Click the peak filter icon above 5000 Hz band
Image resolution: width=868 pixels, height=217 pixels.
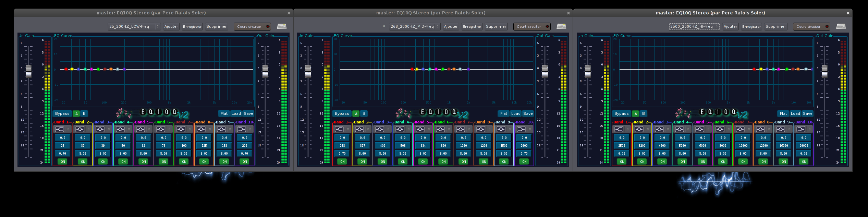(680, 129)
